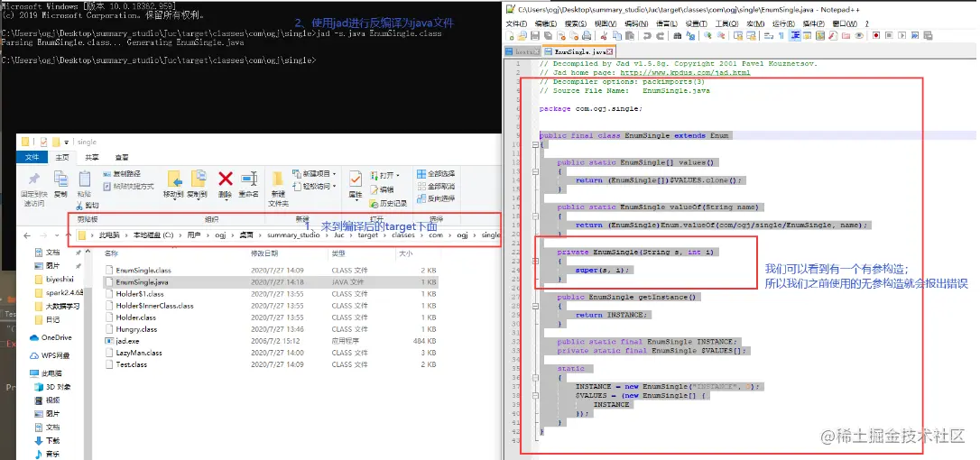Screen dimensions: 980x460
Task: Open biyeshixi folder in Explorer sidebar
Action: tap(55, 280)
